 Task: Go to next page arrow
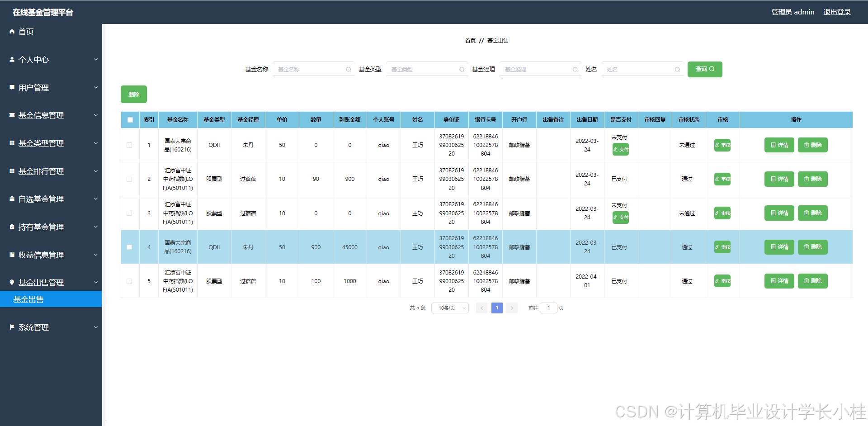512,308
